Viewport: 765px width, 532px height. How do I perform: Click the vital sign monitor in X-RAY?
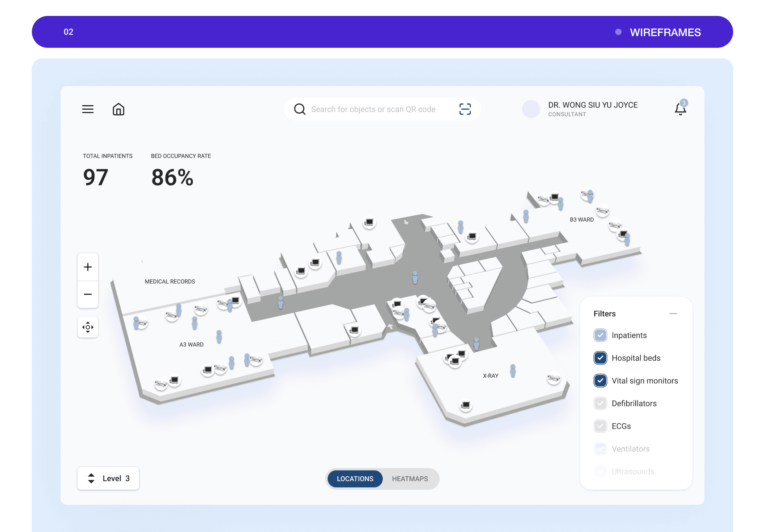(465, 405)
